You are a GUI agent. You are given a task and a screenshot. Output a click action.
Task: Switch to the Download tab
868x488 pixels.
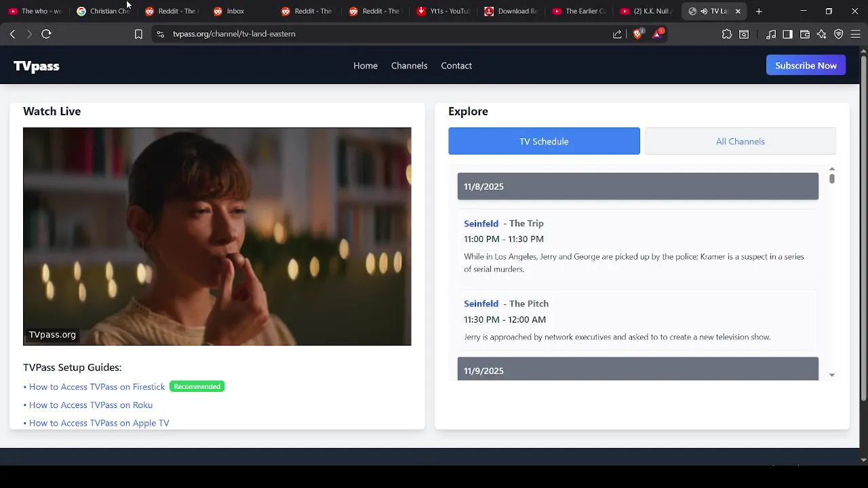click(512, 11)
